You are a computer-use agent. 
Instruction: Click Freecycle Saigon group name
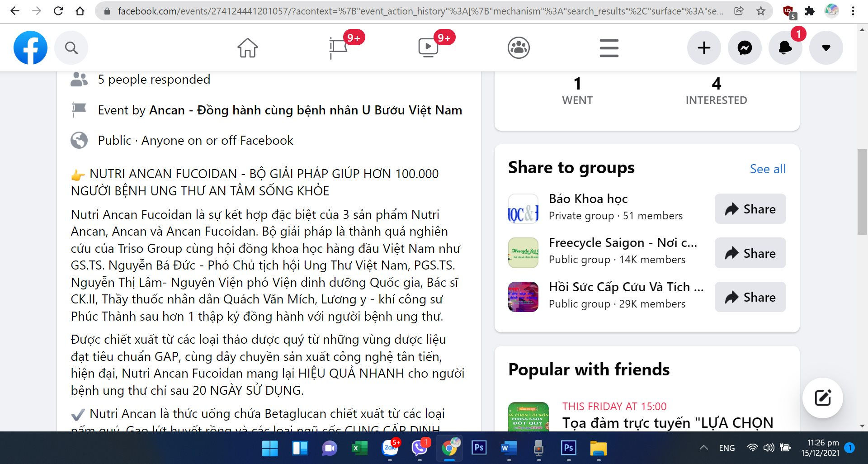623,243
